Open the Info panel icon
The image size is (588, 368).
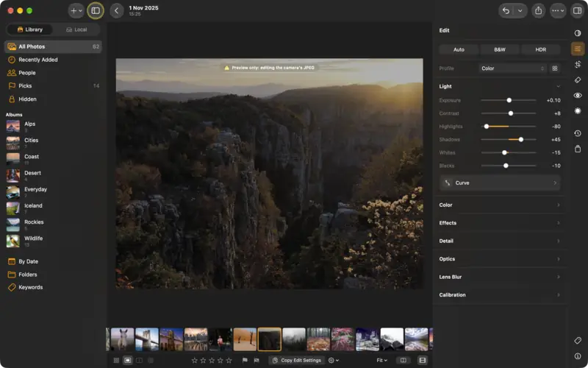(578, 356)
